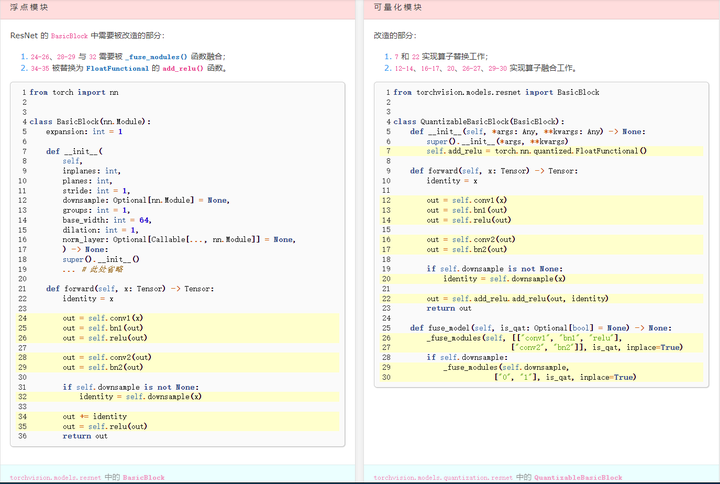Click the FloatFunctional inline code reference
Screen dimensions: 720x484
pyautogui.click(x=120, y=69)
